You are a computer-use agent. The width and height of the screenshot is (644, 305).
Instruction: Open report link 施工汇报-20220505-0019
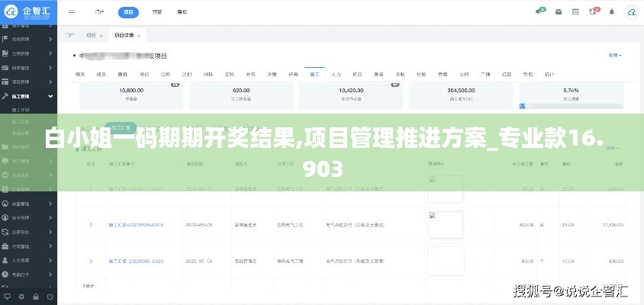tap(136, 226)
